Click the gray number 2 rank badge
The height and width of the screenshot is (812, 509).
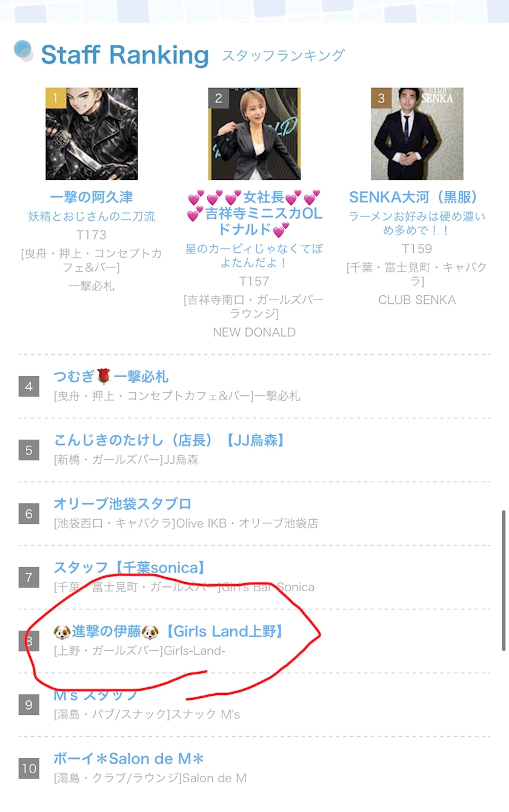[x=219, y=98]
